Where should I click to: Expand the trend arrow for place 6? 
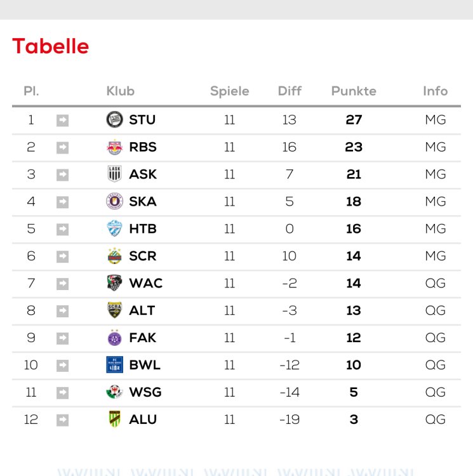(62, 256)
